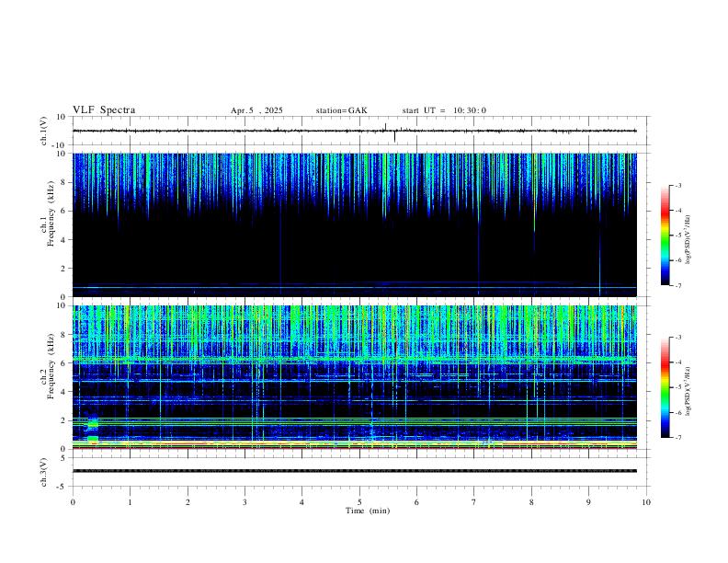Click the large spike in the ch.1 waveform
Viewport: 728px width, 563px height.
coord(394,136)
